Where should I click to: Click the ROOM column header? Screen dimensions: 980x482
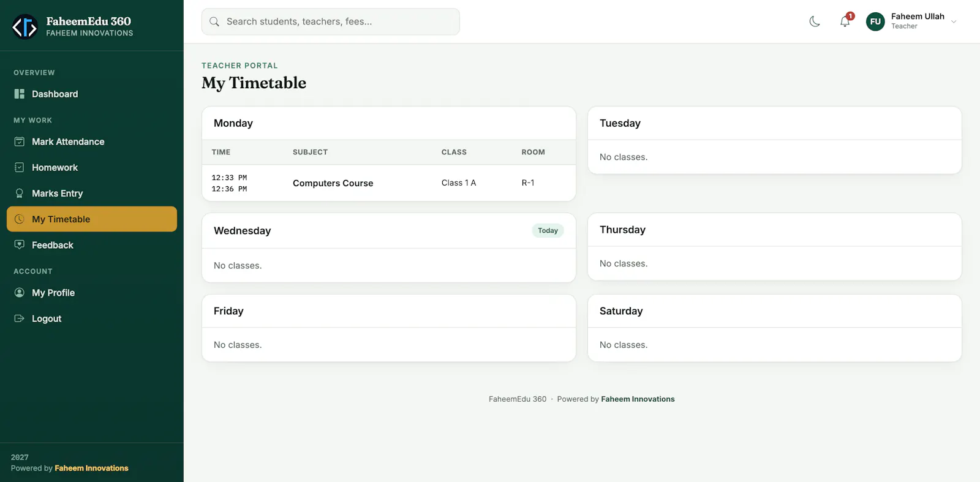point(533,152)
